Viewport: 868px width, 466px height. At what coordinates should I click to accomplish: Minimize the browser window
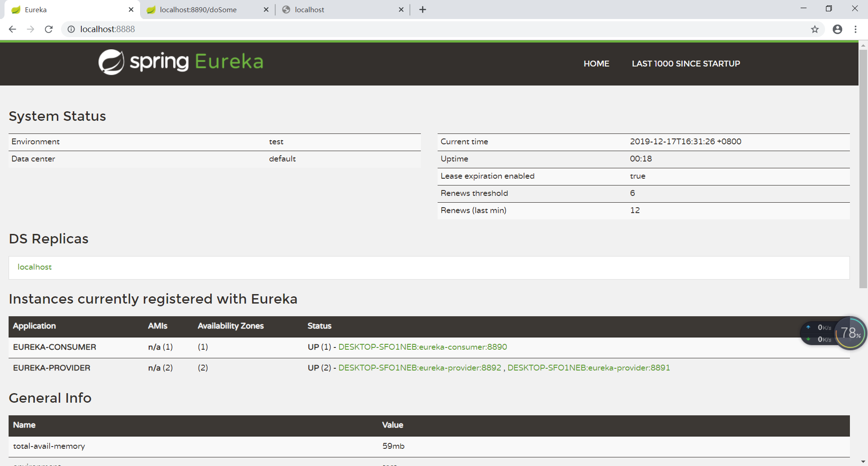click(x=803, y=9)
